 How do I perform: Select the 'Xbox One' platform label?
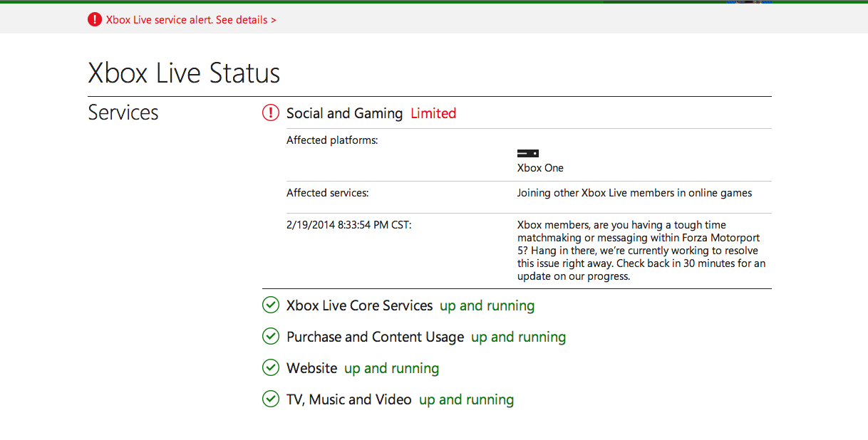(x=540, y=168)
